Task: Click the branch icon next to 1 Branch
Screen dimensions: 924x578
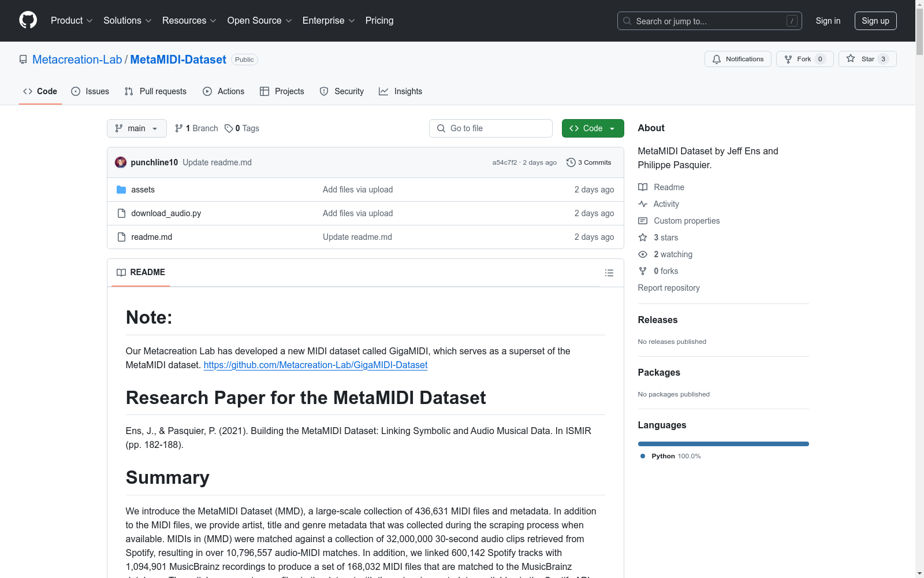Action: pyautogui.click(x=179, y=128)
